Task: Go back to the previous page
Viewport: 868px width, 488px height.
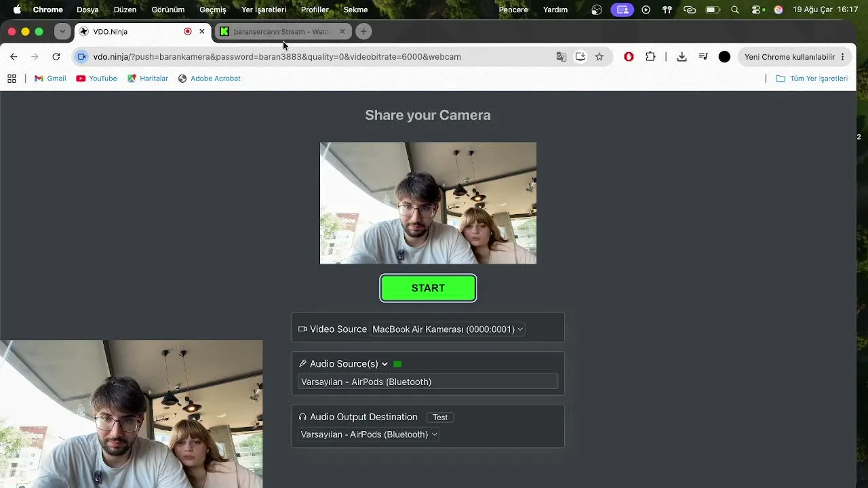Action: 14,57
